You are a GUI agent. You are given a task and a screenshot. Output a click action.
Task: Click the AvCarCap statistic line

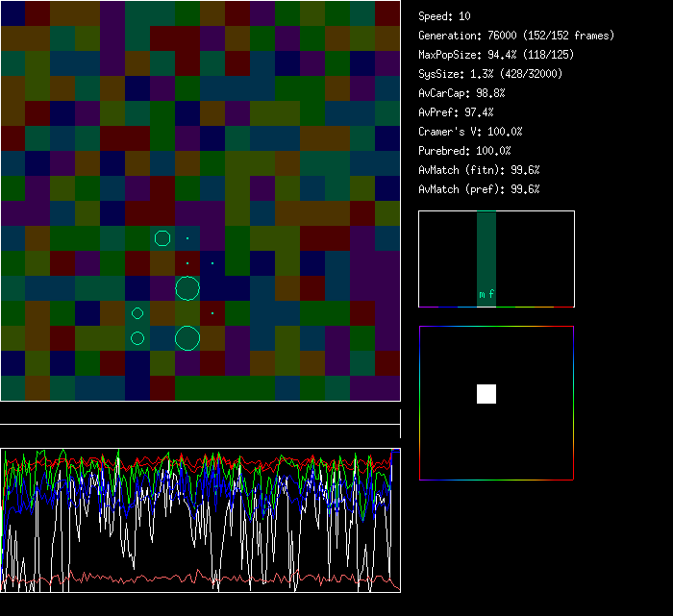tap(461, 93)
